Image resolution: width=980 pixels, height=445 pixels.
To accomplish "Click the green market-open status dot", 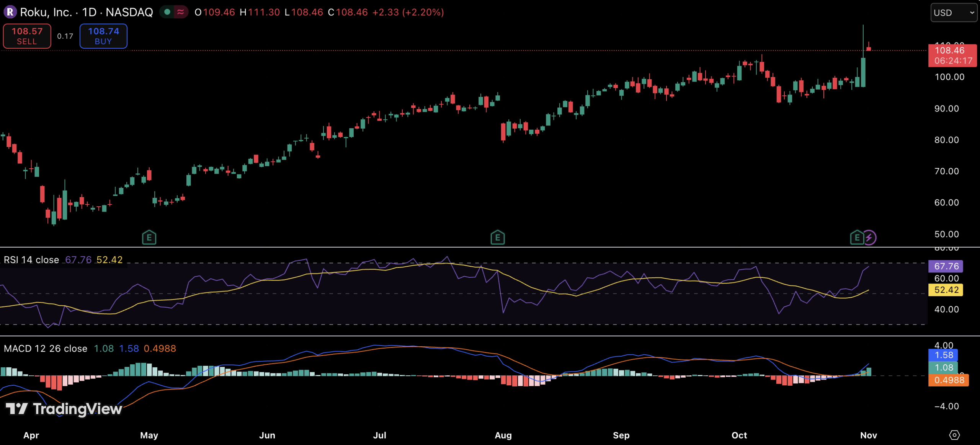I will [x=167, y=12].
